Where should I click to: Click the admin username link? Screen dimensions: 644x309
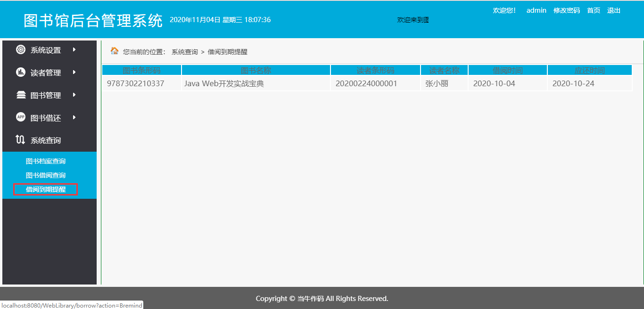click(x=537, y=10)
